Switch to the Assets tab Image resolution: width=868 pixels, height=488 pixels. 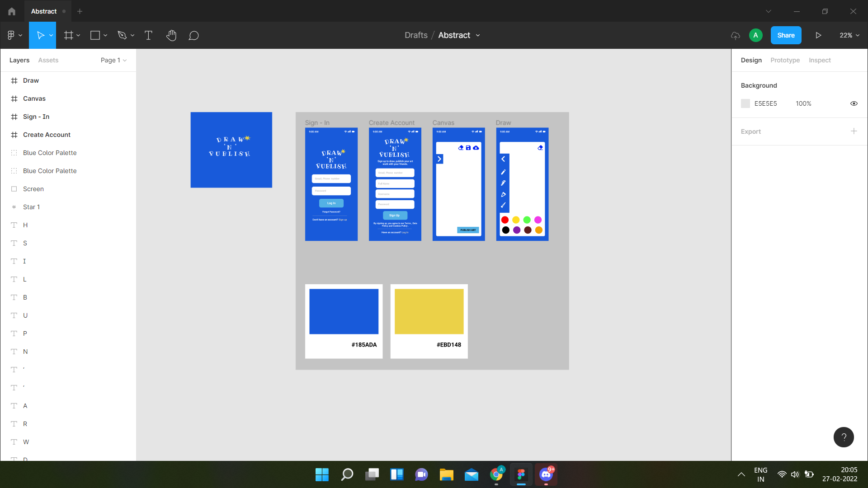48,60
